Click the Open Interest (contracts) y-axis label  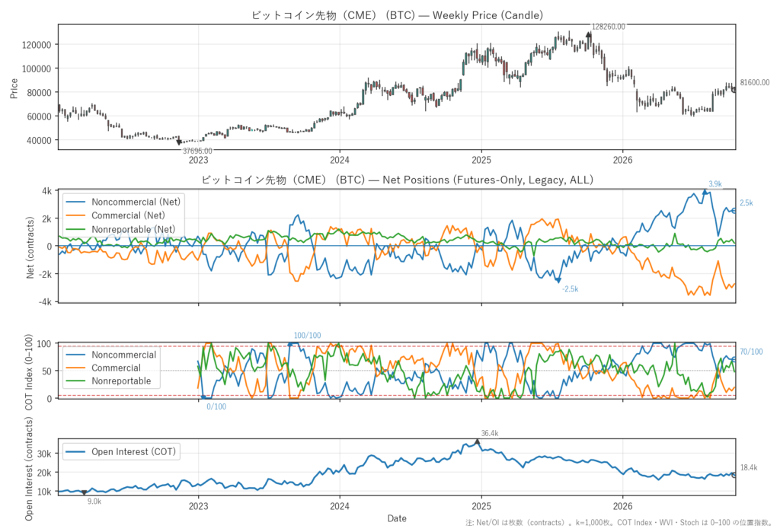point(29,468)
